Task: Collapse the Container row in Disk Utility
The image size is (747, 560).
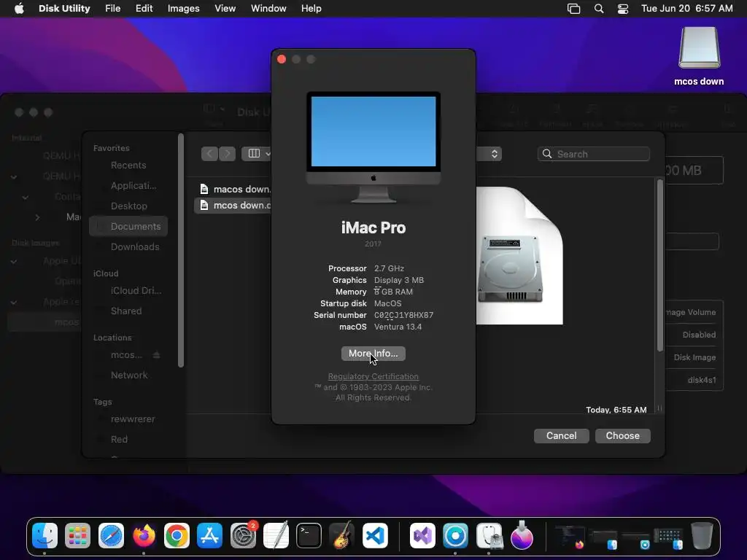Action: pos(26,197)
